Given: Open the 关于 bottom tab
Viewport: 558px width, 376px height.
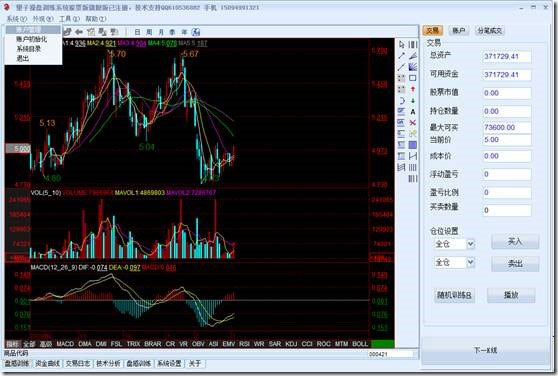Looking at the screenshot, I should [x=195, y=364].
